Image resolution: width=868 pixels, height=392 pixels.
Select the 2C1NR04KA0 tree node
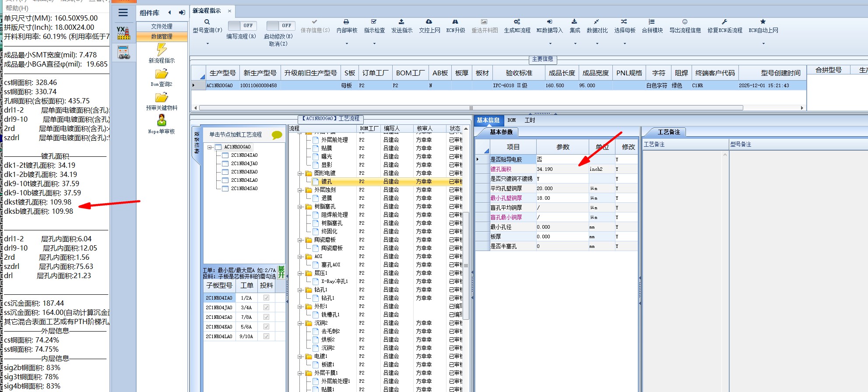(244, 172)
